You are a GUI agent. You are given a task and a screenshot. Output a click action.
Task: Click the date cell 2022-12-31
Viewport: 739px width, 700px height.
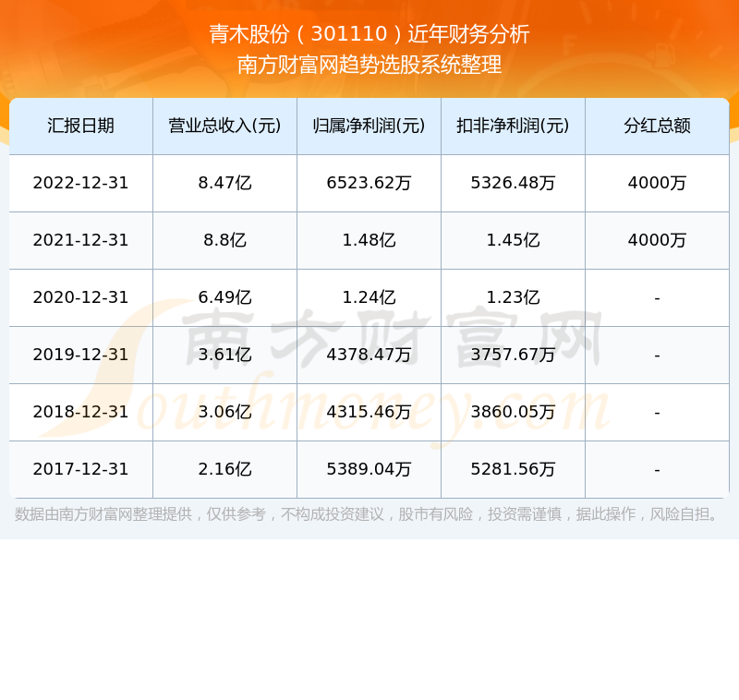(x=80, y=183)
